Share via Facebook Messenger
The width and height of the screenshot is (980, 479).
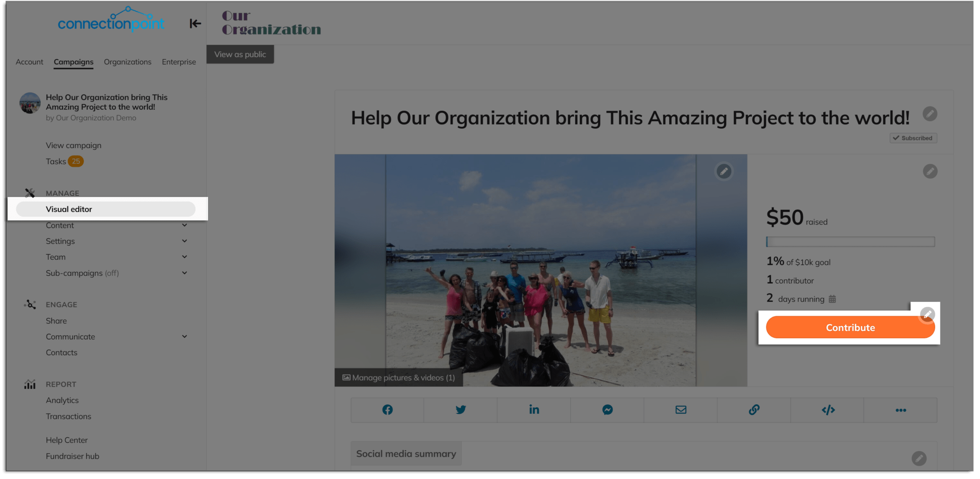(x=607, y=410)
